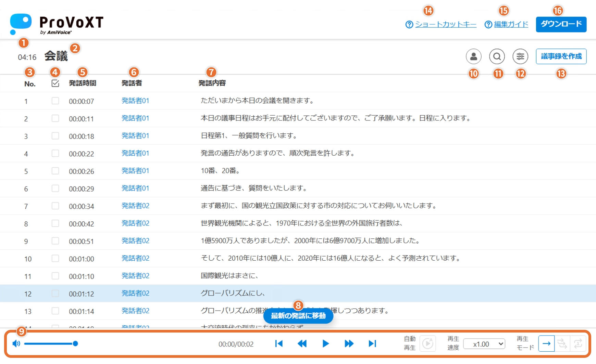
Task: Click the rewind button
Action: pos(302,343)
